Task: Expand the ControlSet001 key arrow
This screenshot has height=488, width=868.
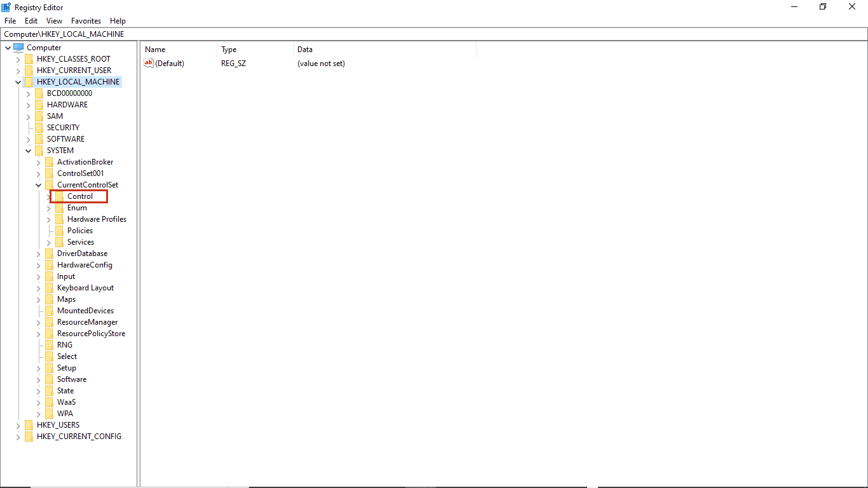Action: 38,173
